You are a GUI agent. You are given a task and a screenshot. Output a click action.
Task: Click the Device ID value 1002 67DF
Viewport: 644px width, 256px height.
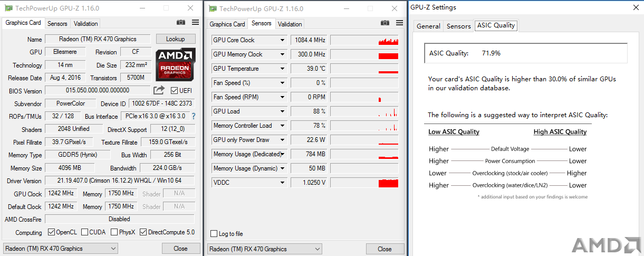point(161,103)
